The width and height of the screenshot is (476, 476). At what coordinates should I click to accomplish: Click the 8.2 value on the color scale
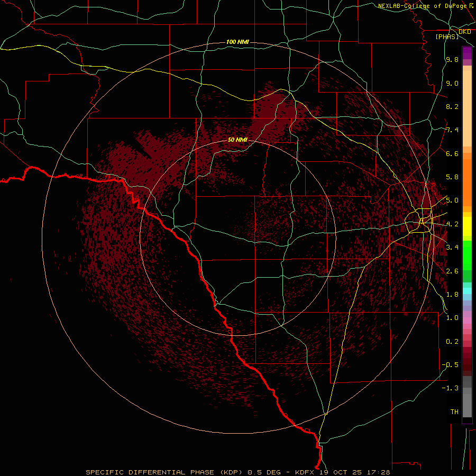coord(452,106)
